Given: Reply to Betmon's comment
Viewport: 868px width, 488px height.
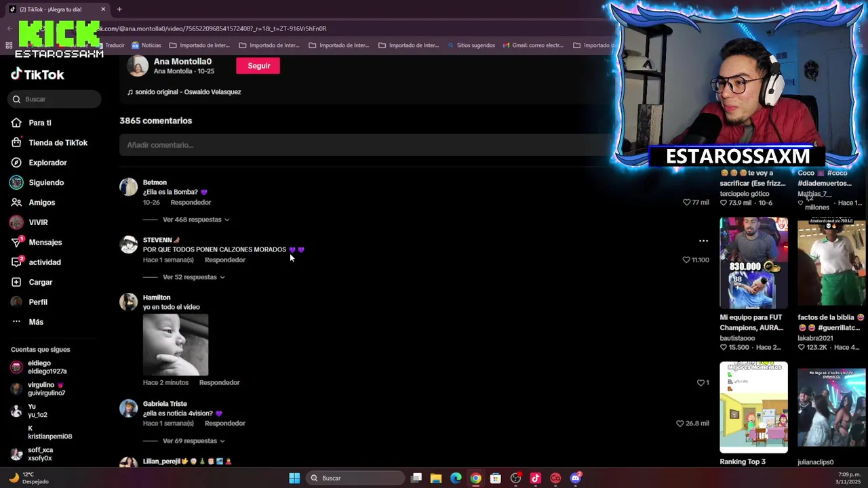Looking at the screenshot, I should tap(191, 202).
